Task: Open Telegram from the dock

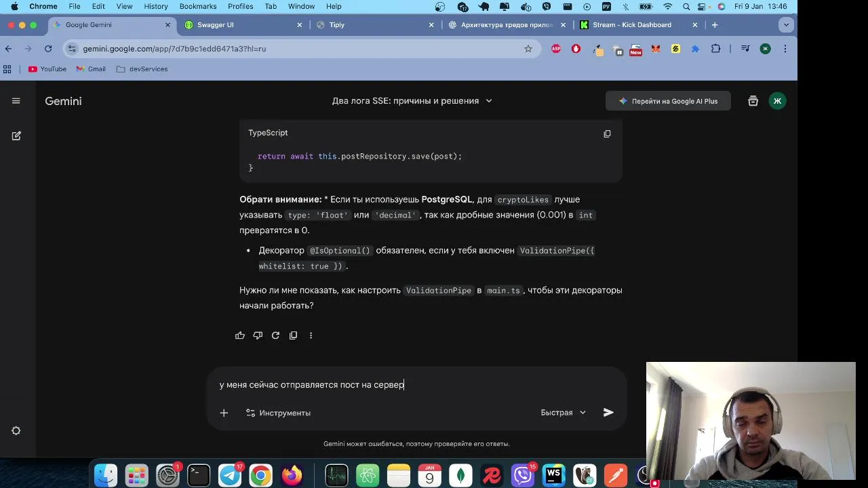Action: click(230, 476)
